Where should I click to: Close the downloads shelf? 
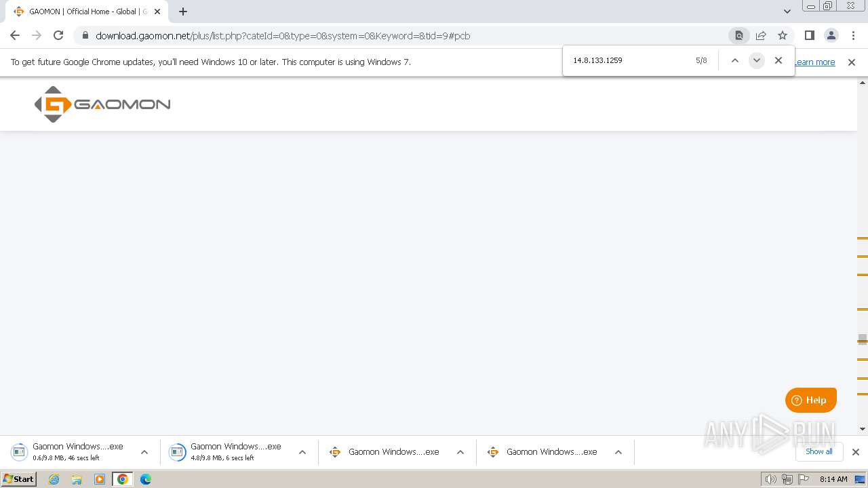856,452
